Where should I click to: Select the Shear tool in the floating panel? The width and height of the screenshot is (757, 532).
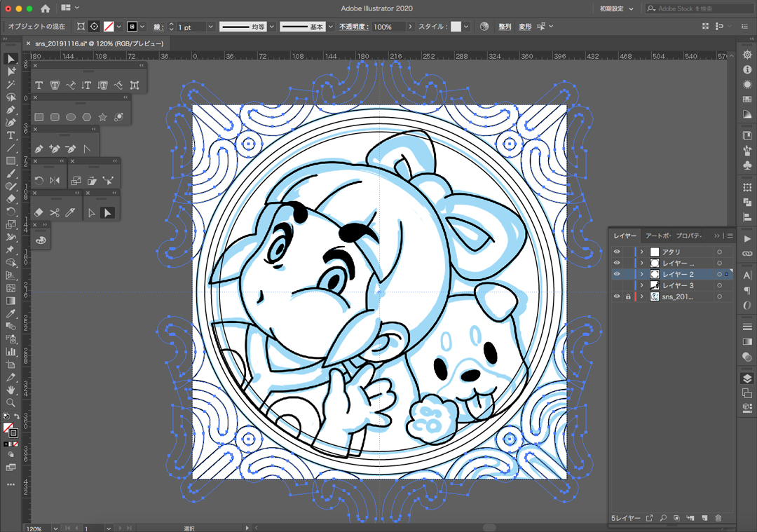point(92,181)
